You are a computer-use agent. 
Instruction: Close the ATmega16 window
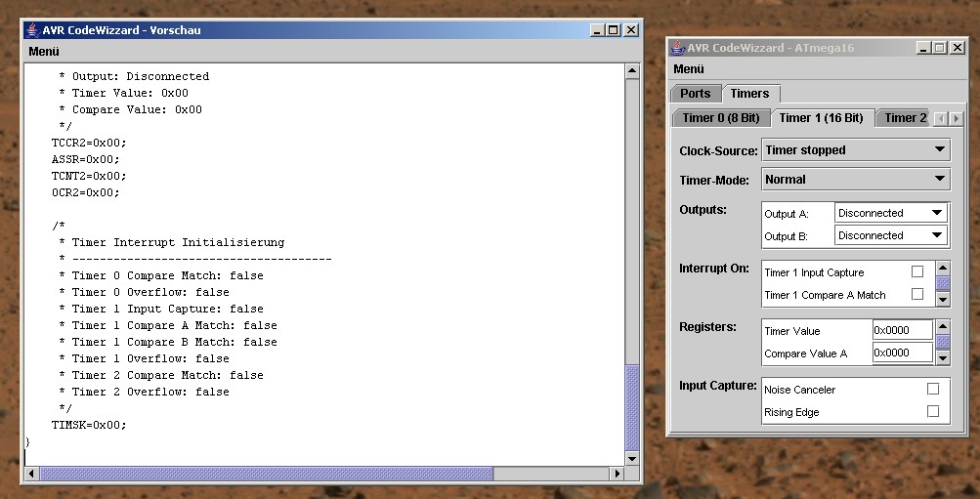point(957,48)
